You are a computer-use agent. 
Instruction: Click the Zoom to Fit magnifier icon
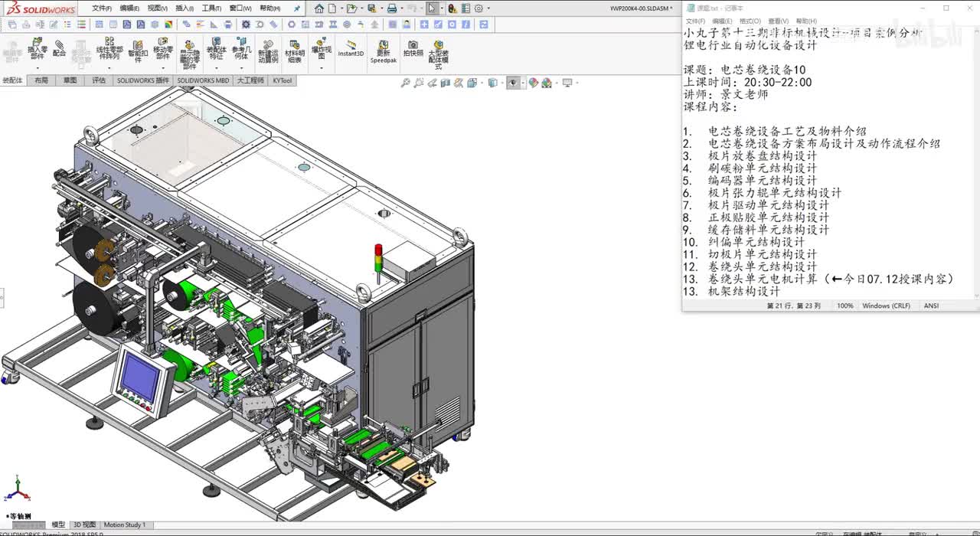click(x=405, y=83)
